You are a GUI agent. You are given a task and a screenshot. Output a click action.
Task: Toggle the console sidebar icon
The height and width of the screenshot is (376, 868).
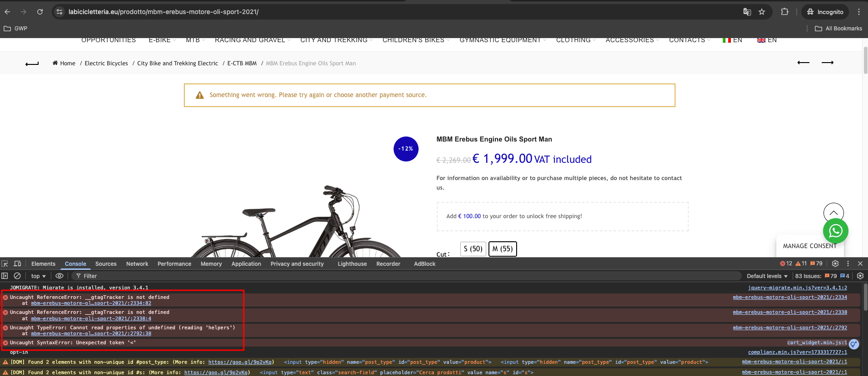coord(5,276)
